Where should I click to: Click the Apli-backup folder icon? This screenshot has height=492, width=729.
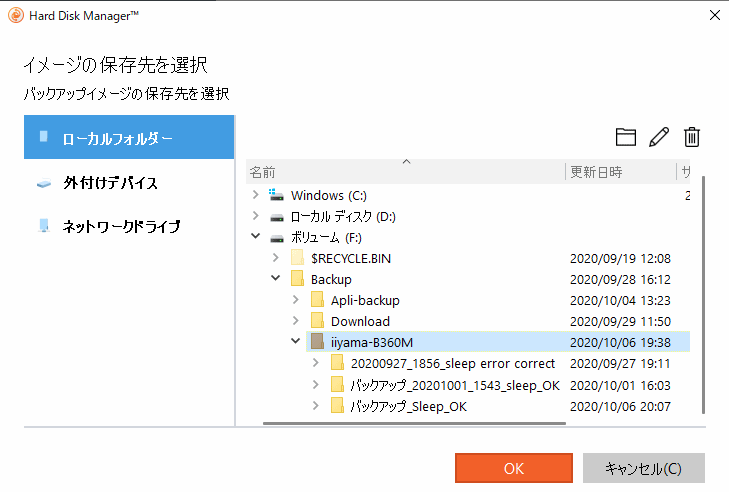317,300
